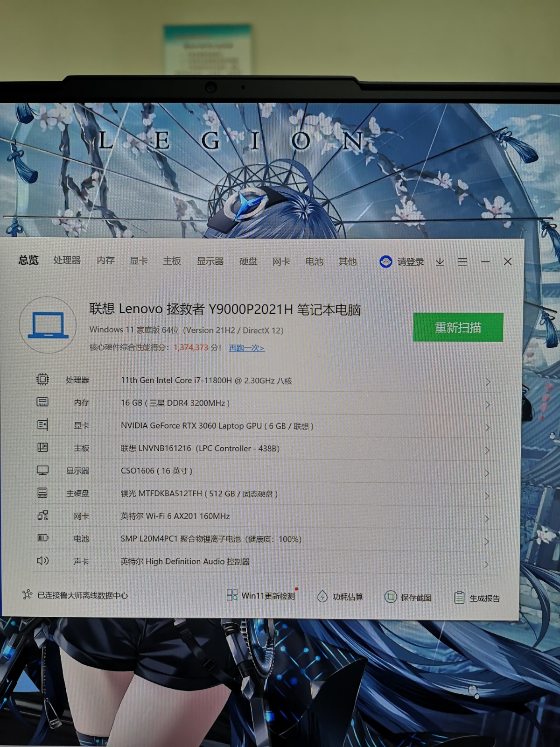The height and width of the screenshot is (747, 560).
Task: Click 生成报告 generate report text
Action: [x=484, y=598]
